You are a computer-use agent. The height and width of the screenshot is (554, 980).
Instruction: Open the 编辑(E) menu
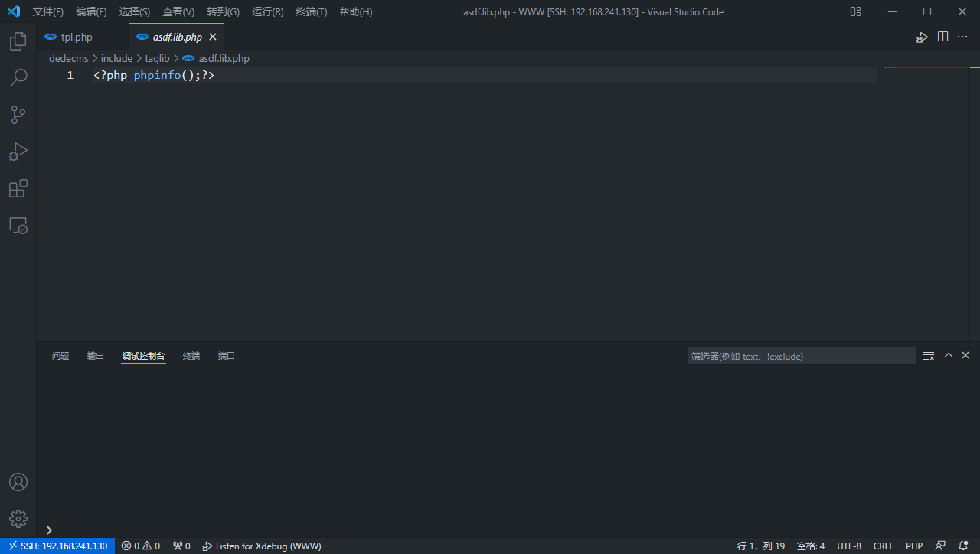(x=92, y=11)
